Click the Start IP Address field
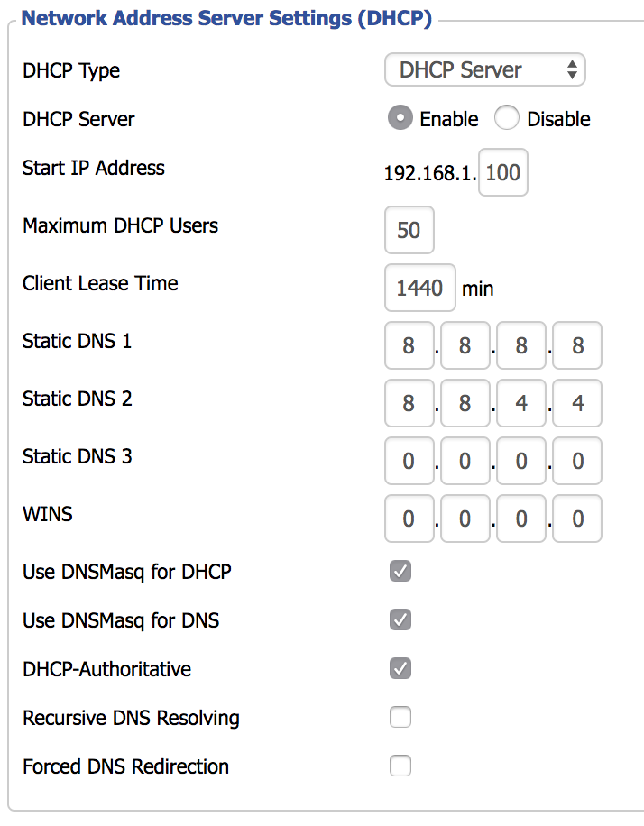Image resolution: width=644 pixels, height=826 pixels. click(x=502, y=172)
